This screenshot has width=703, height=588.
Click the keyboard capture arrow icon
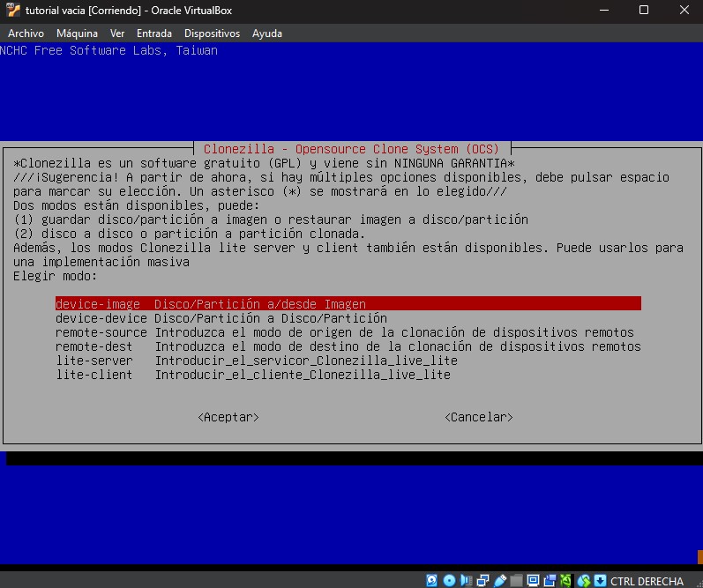600,581
